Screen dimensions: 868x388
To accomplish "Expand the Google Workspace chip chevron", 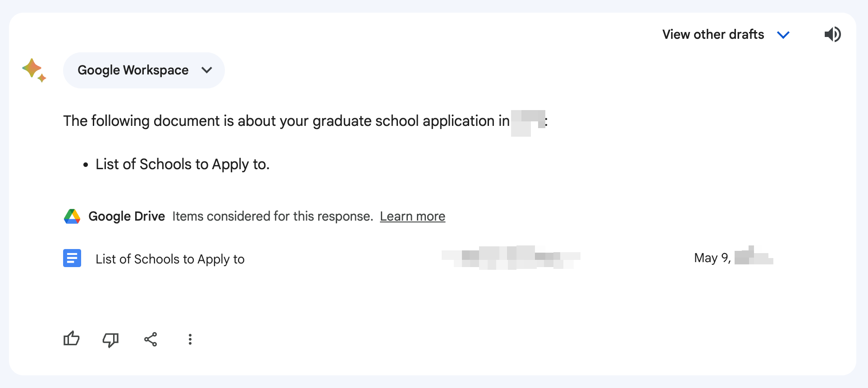I will [x=207, y=70].
